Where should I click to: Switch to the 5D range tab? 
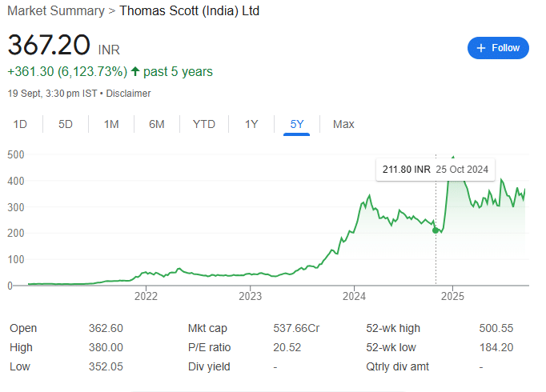pyautogui.click(x=66, y=124)
